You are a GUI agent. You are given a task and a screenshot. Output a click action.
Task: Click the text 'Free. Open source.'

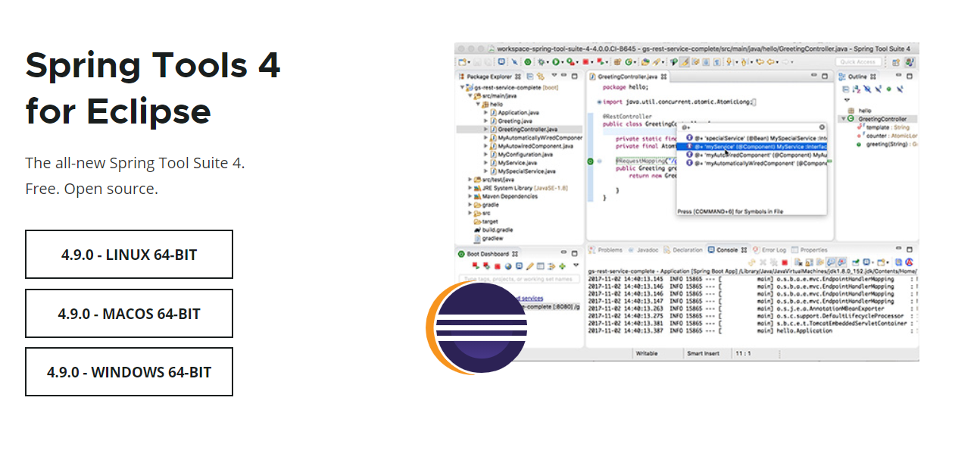92,189
